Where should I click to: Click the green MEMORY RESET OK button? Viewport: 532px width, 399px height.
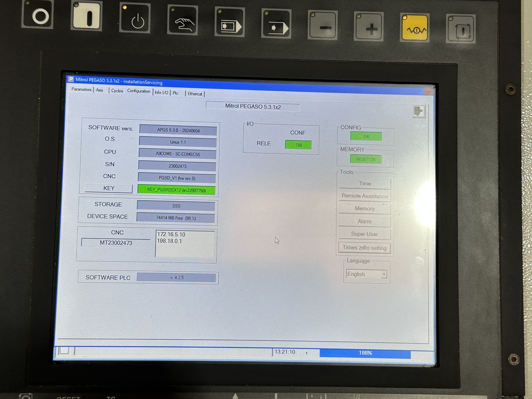[x=366, y=159]
